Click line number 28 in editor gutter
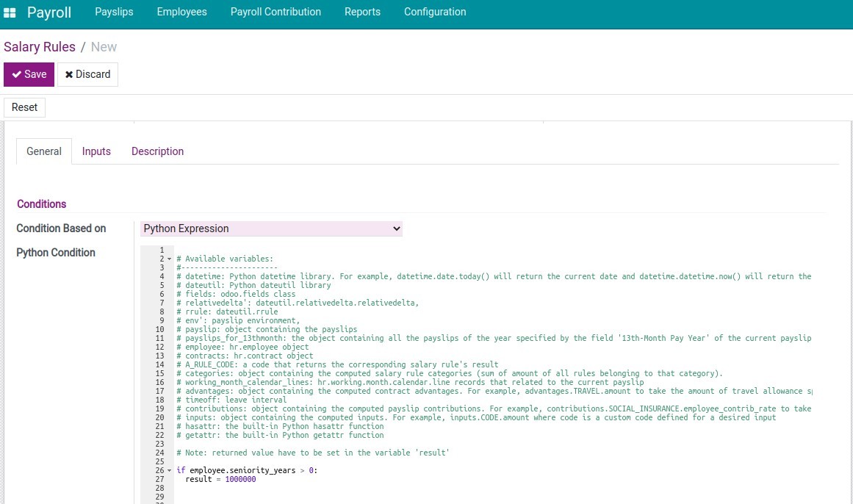This screenshot has height=504, width=853. [x=159, y=489]
